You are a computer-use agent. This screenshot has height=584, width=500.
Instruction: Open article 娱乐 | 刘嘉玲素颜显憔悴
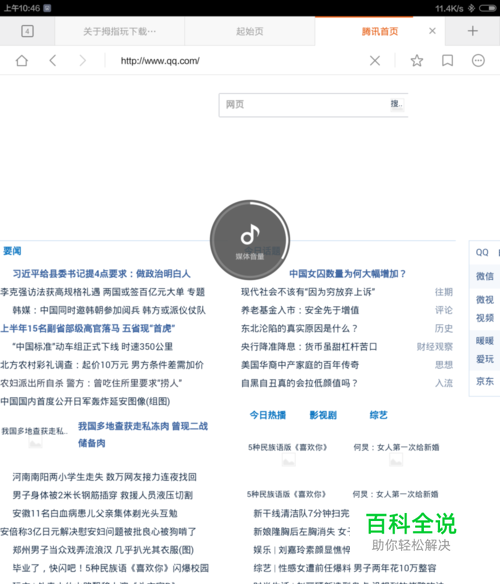point(302,550)
